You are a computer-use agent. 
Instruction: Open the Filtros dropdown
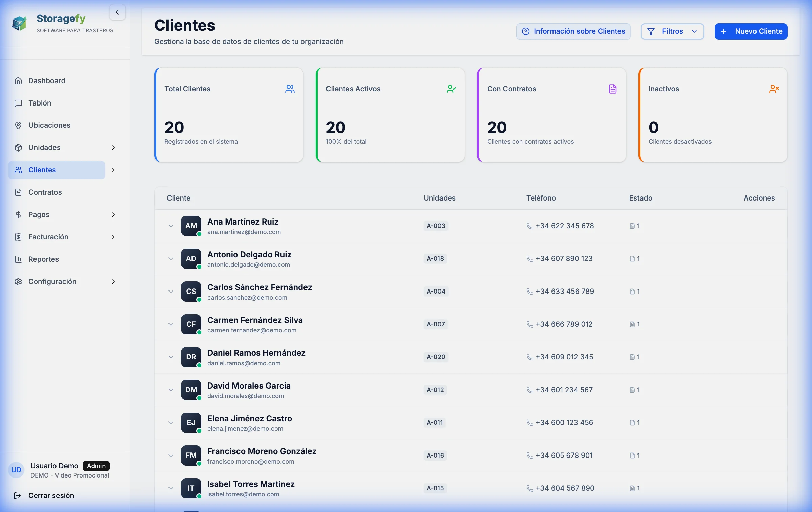coord(672,31)
